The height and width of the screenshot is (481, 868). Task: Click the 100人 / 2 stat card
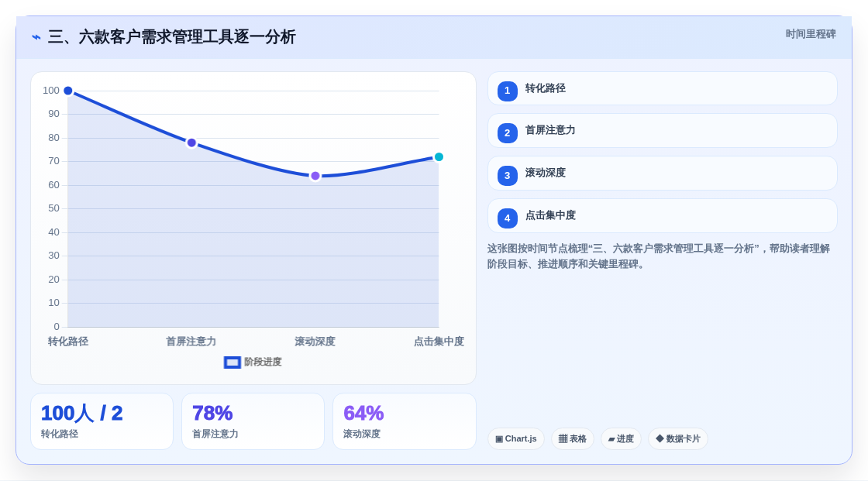coord(102,421)
